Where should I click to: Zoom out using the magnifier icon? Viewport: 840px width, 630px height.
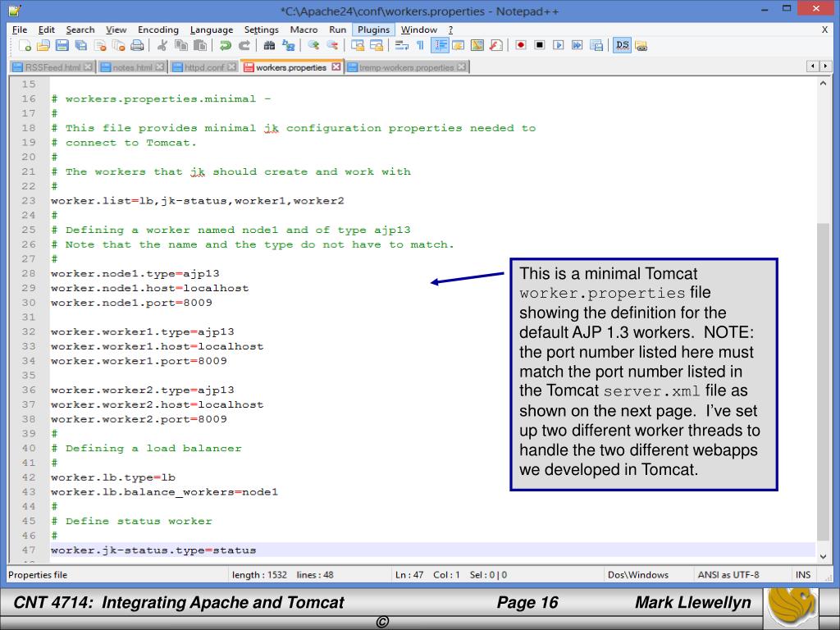[332, 46]
